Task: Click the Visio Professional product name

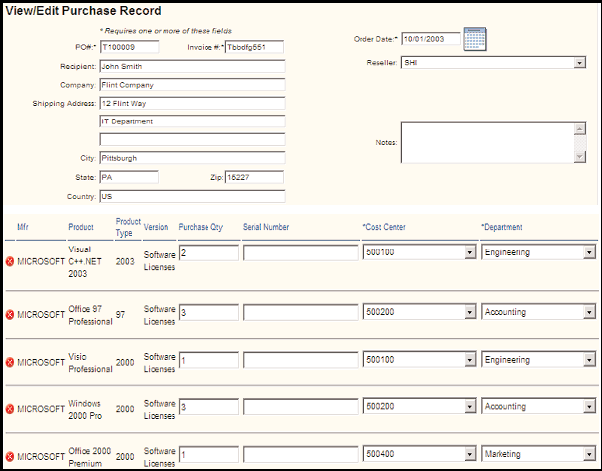Action: [x=90, y=362]
